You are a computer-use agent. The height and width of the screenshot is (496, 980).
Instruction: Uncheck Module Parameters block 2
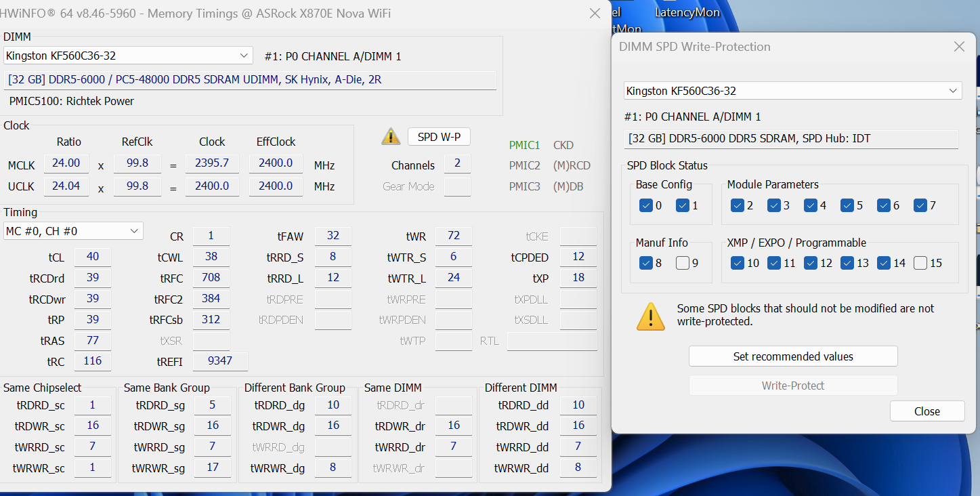pyautogui.click(x=737, y=205)
